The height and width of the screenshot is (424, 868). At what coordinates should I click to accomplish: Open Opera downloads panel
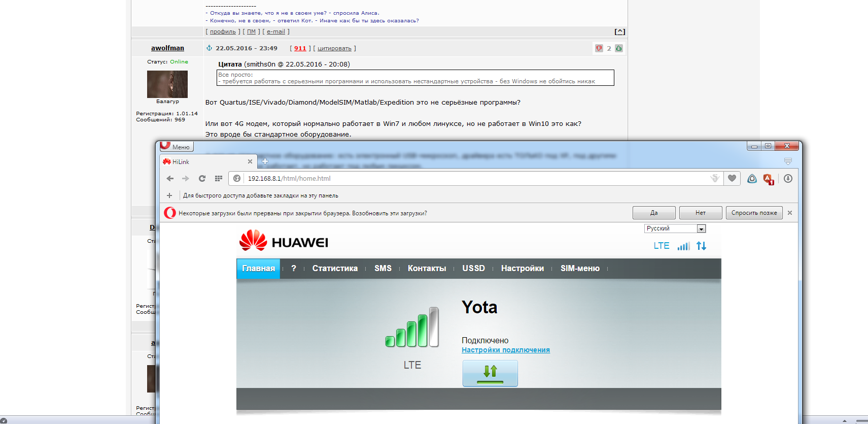(x=788, y=178)
